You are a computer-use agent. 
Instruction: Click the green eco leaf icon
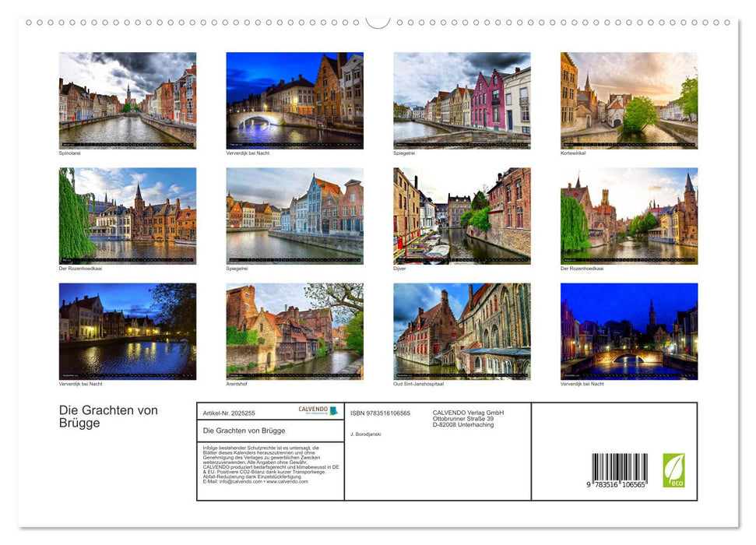click(673, 470)
